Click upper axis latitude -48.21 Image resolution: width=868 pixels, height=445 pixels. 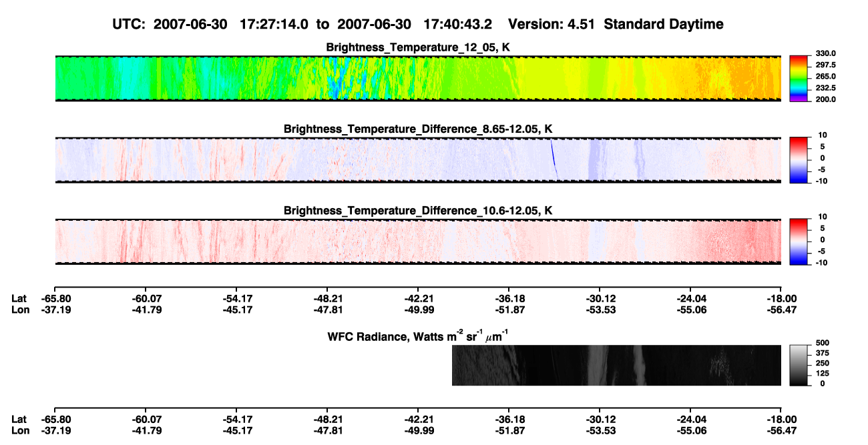[327, 299]
